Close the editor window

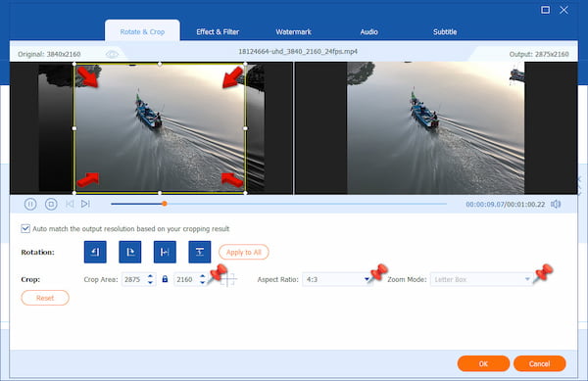pos(563,10)
